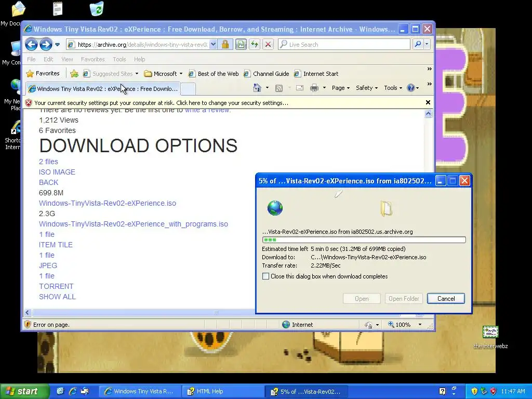Click the Favorites star button
This screenshot has width=532, height=399.
pos(43,73)
